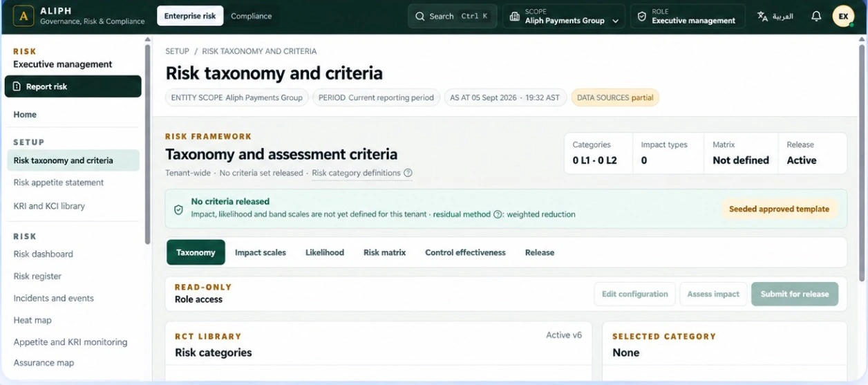Click the ENTITY SCOPE Aliph Payments Group chip

pyautogui.click(x=237, y=97)
